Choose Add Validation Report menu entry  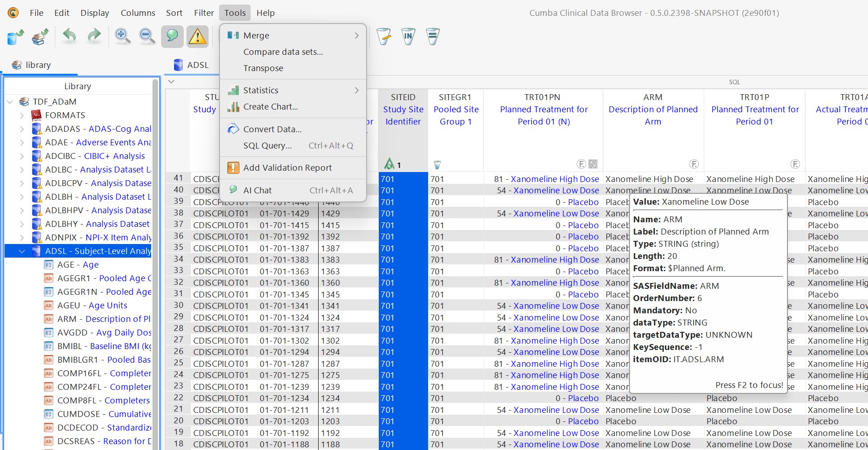pos(293,168)
